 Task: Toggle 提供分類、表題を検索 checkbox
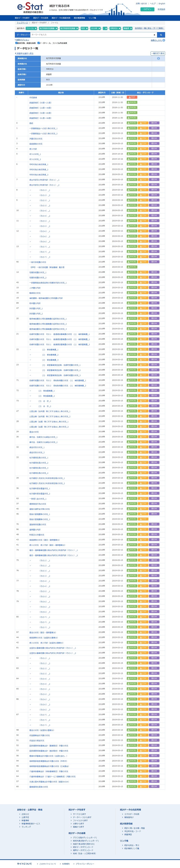tap(16, 43)
